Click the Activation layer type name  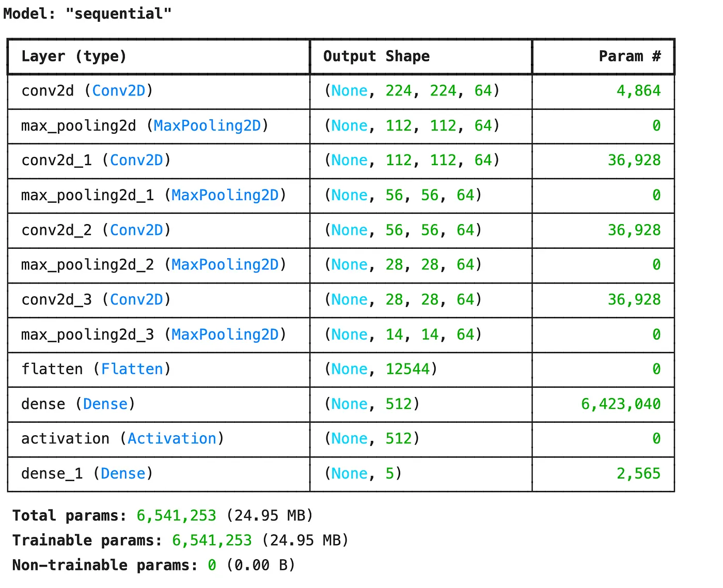pos(172,439)
